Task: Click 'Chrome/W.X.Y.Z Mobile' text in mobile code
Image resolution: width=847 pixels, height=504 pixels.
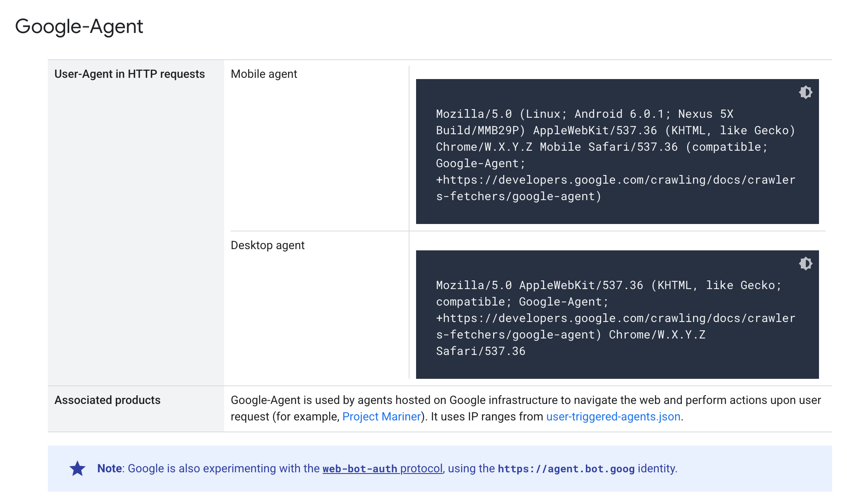Action: 508,147
